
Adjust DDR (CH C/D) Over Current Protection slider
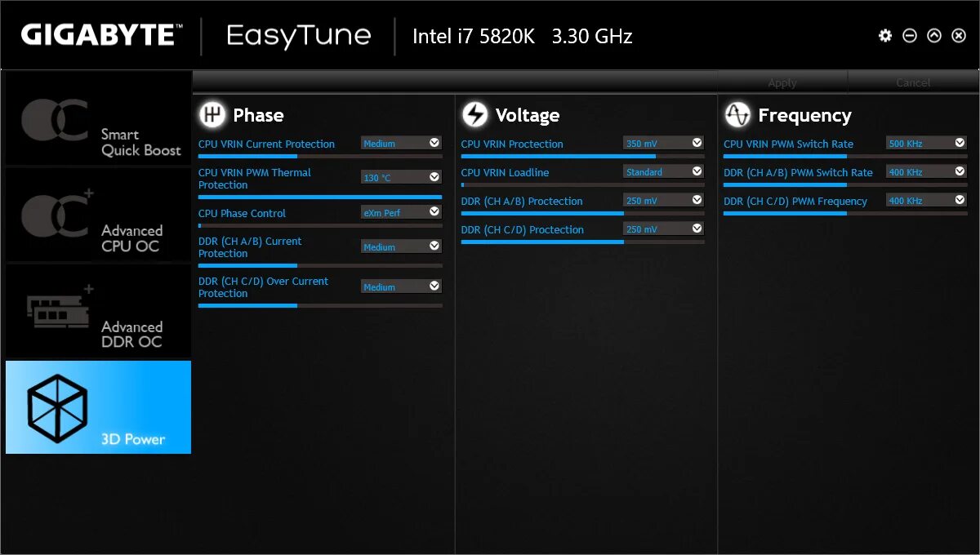point(320,305)
